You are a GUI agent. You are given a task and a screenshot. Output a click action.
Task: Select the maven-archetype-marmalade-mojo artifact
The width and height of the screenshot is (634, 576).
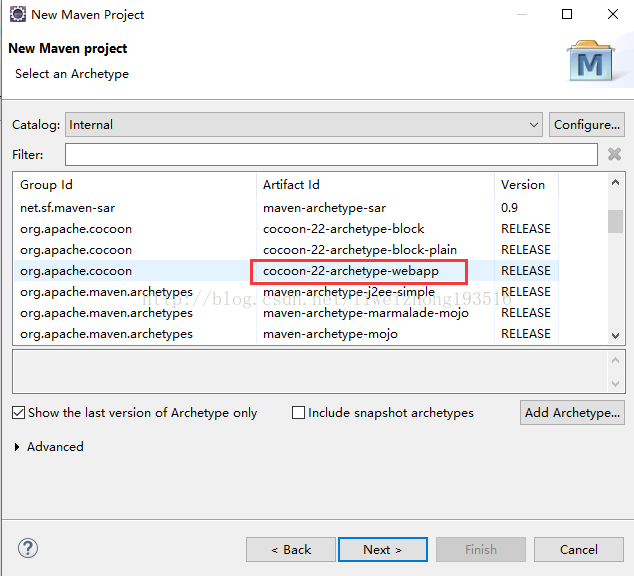[x=366, y=313]
